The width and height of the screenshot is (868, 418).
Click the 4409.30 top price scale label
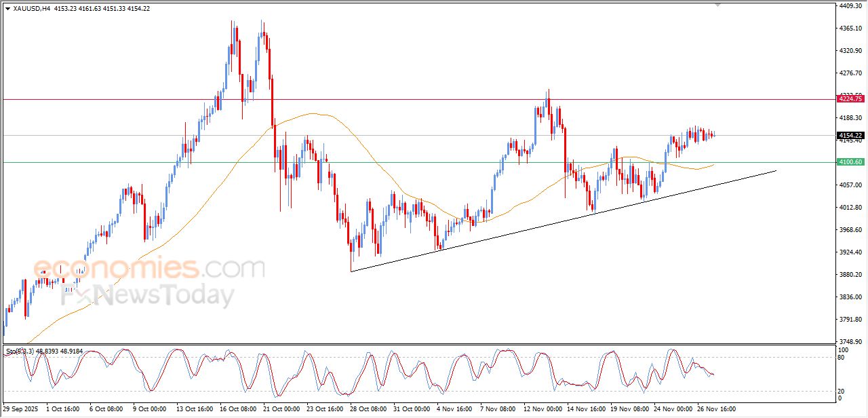click(850, 6)
